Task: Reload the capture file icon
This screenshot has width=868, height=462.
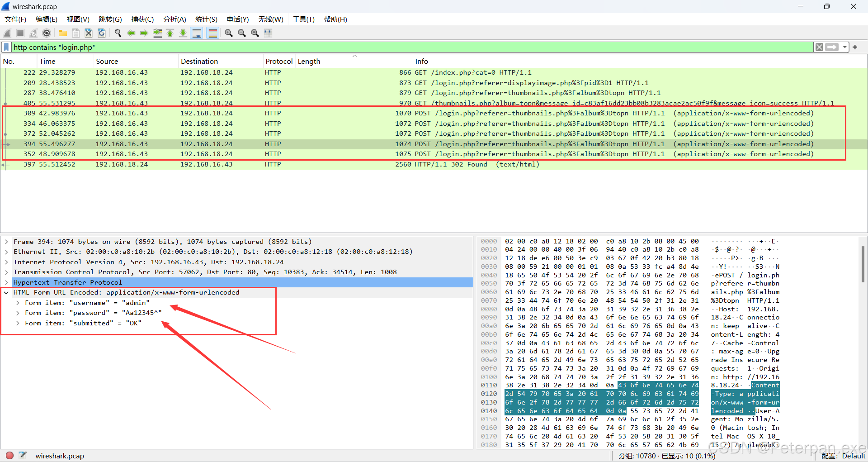Action: pos(102,33)
